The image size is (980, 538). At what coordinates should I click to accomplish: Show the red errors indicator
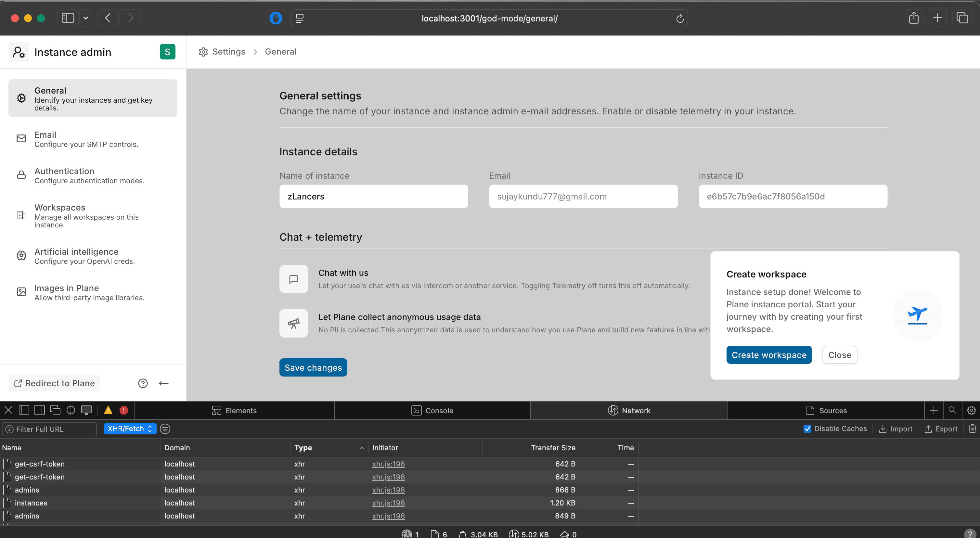pos(124,410)
